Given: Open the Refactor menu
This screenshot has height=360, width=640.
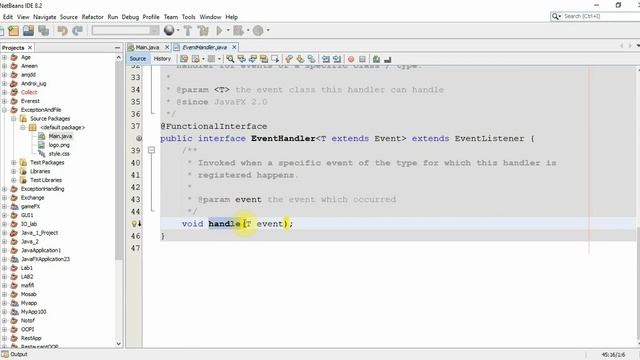Looking at the screenshot, I should [93, 17].
